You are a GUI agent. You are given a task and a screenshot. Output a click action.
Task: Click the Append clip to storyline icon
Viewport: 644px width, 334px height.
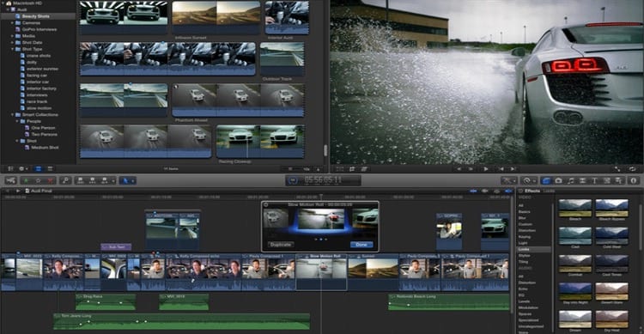[x=104, y=180]
